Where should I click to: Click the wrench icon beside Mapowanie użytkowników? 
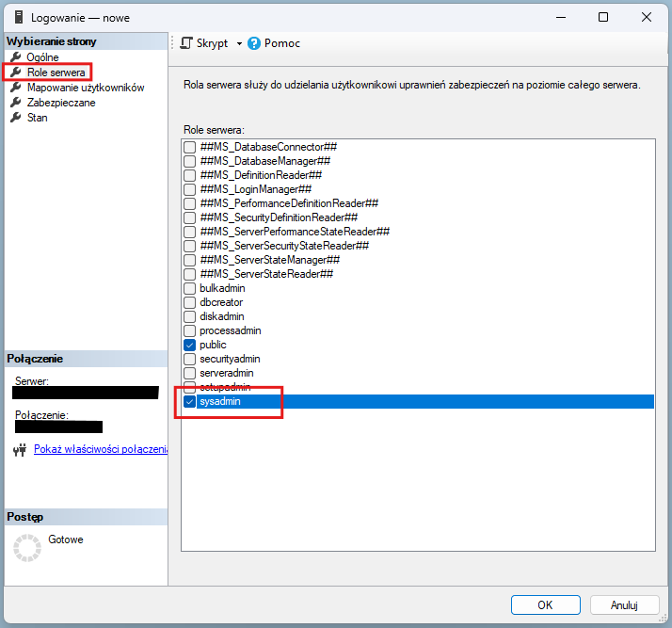point(15,88)
